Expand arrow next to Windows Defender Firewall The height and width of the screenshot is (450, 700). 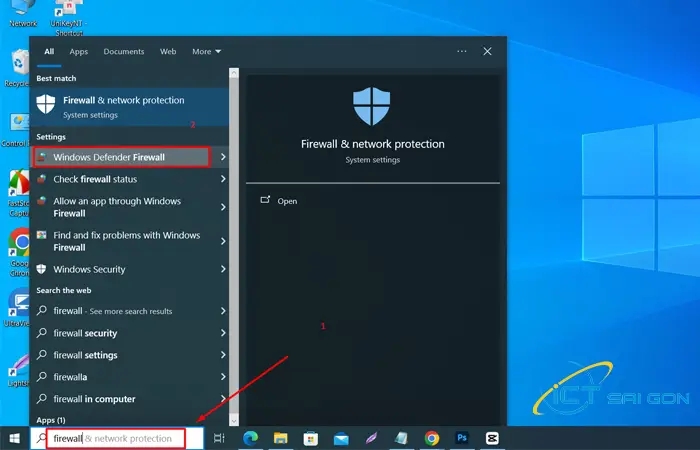pyautogui.click(x=223, y=157)
